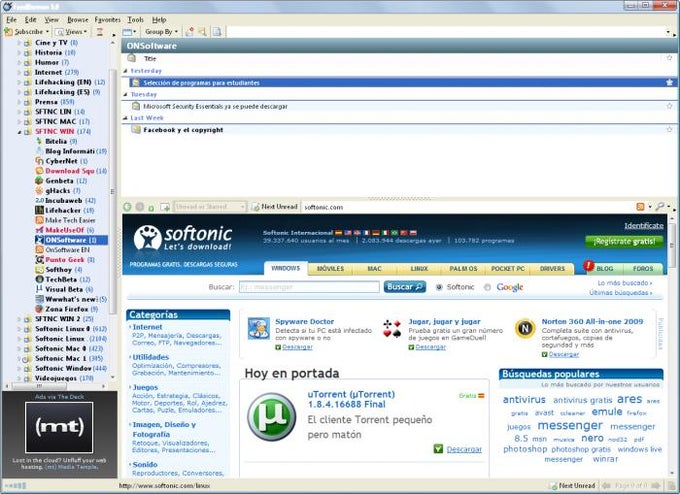
Task: Toggle star on Facebook y el copyright
Action: pos(669,129)
